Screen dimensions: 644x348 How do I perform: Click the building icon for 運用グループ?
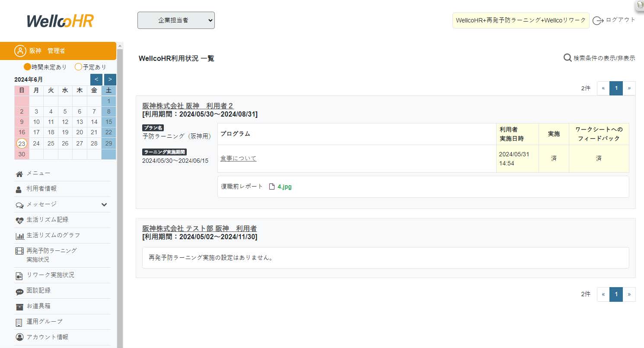tap(19, 322)
